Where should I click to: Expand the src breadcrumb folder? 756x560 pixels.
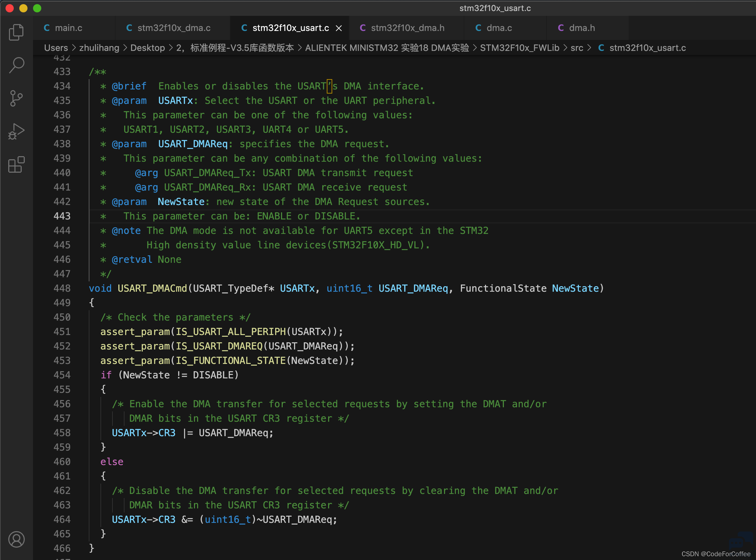click(x=577, y=48)
